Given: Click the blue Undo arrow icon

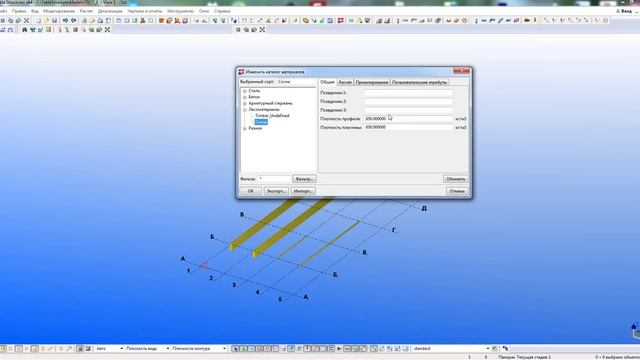Looking at the screenshot, I should click(x=65, y=20).
